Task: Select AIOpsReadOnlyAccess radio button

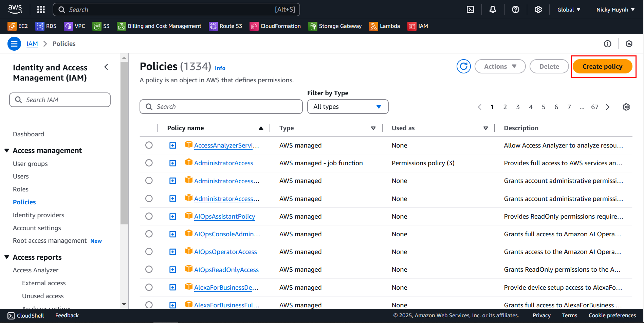Action: [149, 269]
